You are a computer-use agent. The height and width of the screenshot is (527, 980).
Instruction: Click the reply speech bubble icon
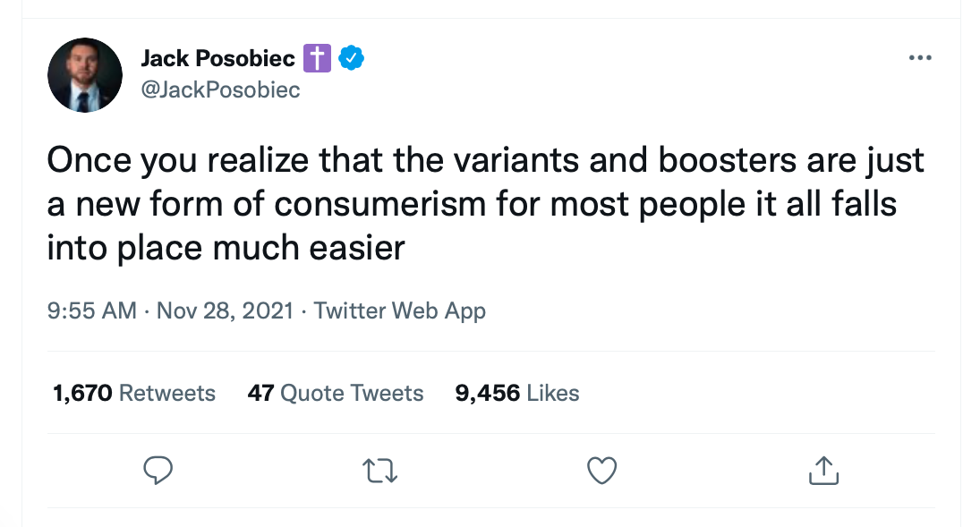(x=158, y=470)
